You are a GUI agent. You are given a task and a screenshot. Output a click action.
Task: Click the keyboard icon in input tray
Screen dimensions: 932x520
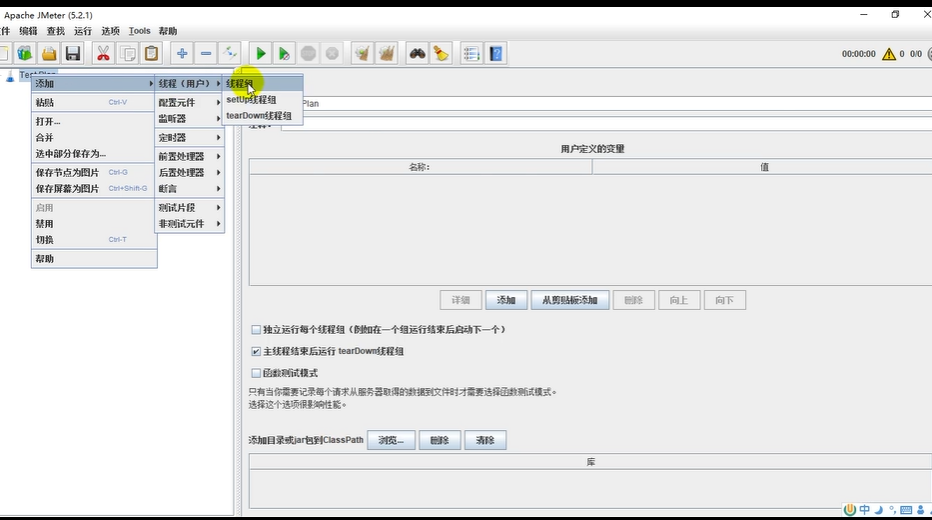click(x=906, y=509)
